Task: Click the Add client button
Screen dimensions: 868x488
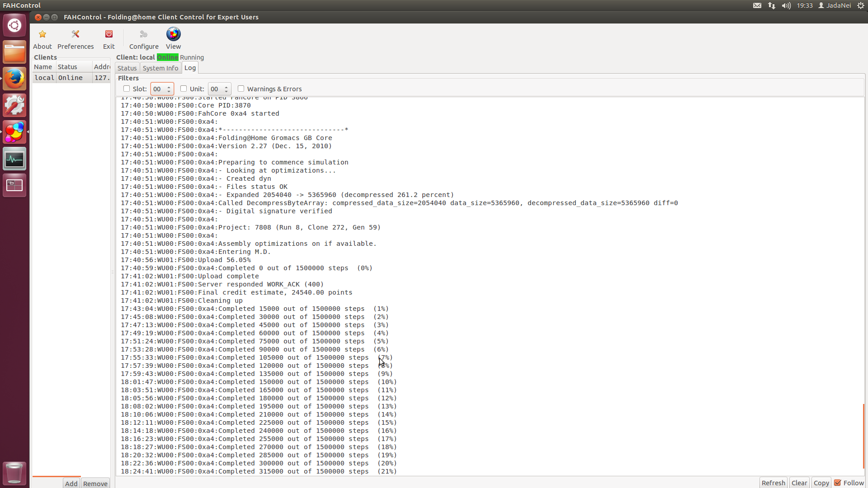Action: (x=71, y=483)
